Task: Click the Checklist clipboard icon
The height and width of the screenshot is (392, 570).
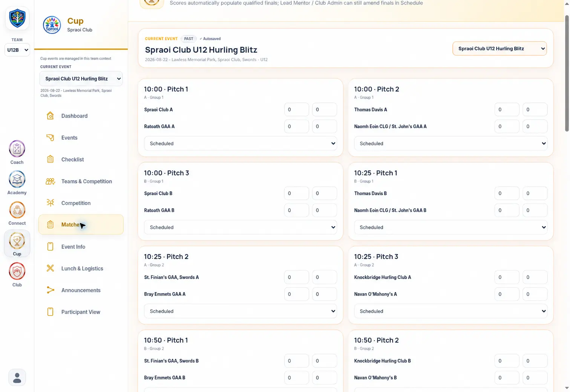Action: pos(50,159)
